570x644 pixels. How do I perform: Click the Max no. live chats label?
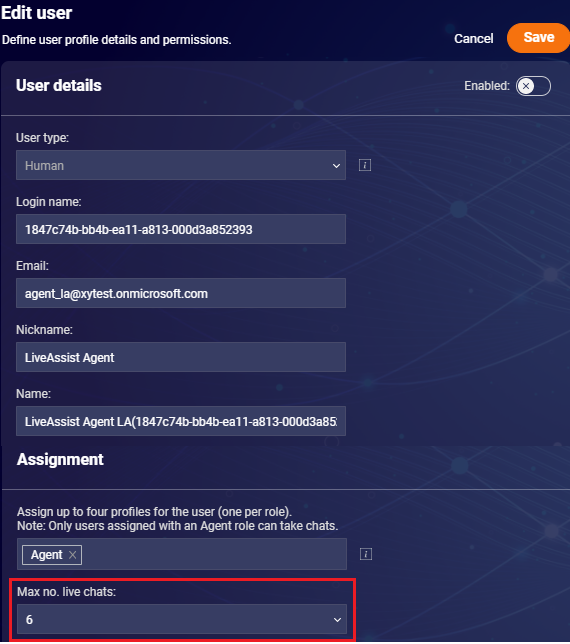[x=67, y=591]
